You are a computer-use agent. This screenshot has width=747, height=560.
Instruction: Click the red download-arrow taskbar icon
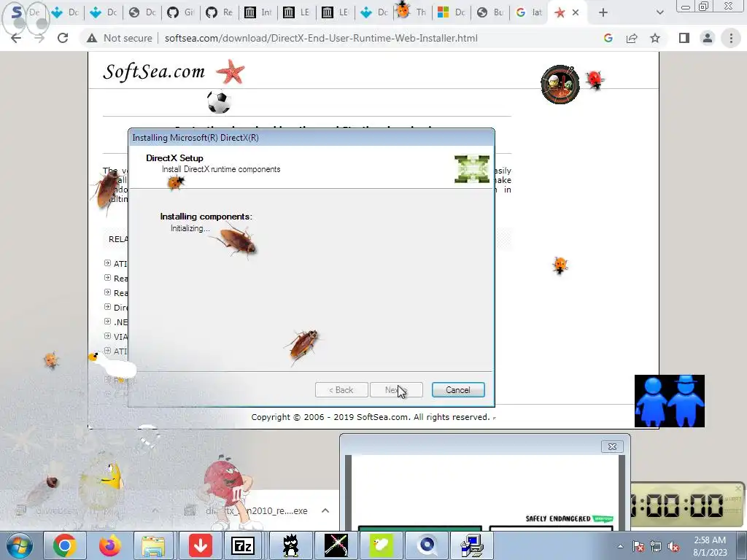(x=201, y=545)
